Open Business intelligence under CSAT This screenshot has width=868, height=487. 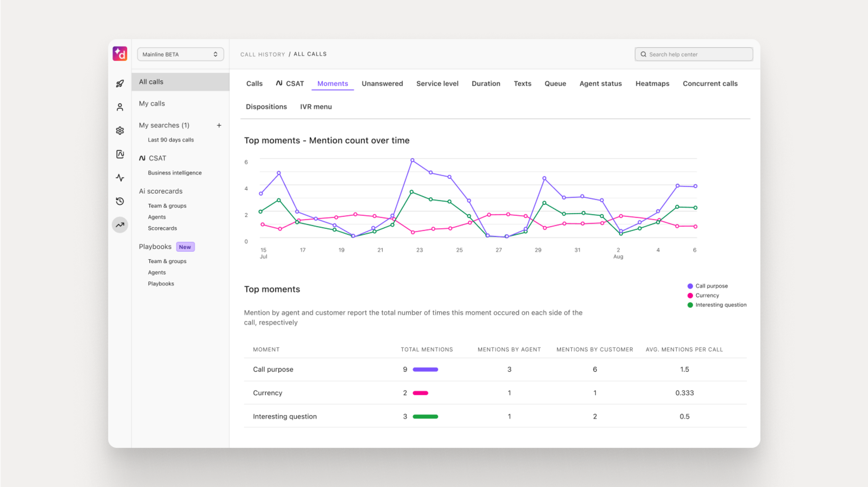(x=175, y=172)
